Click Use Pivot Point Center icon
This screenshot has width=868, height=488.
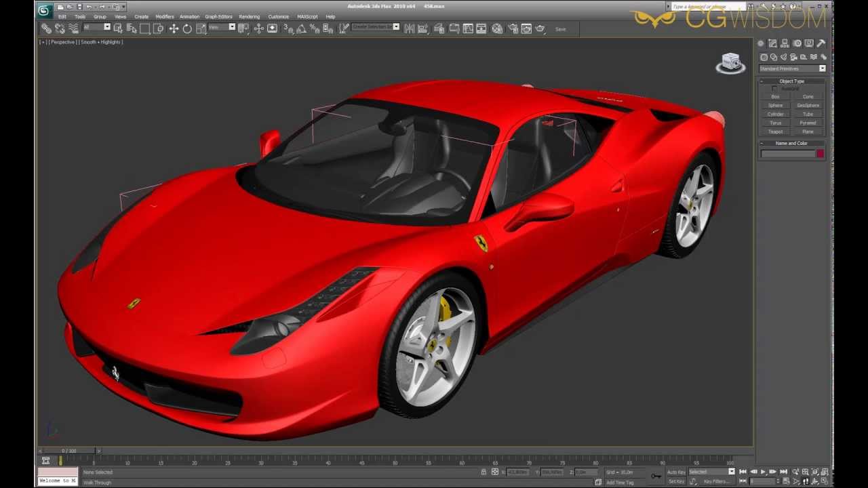[243, 28]
